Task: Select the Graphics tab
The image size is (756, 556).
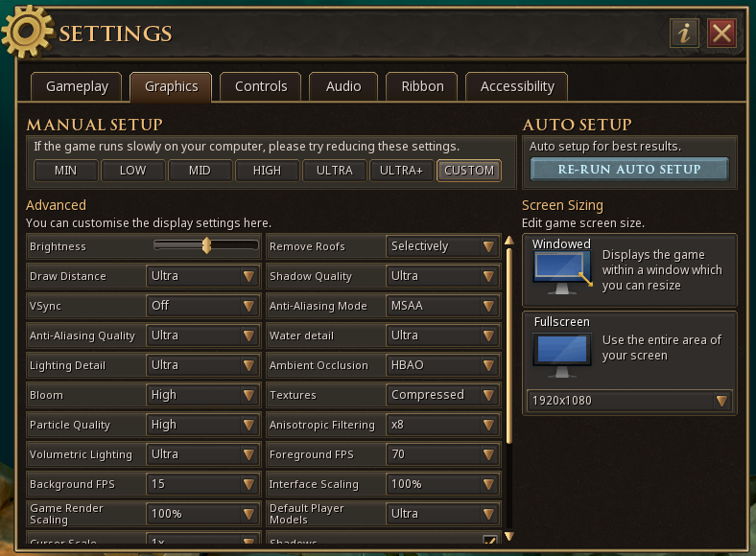Action: tap(171, 86)
